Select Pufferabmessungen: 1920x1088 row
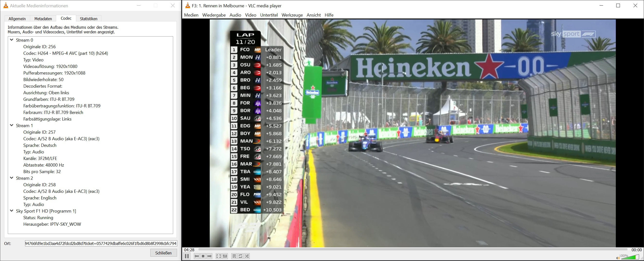Viewport: 644px width, 261px height. click(x=54, y=73)
